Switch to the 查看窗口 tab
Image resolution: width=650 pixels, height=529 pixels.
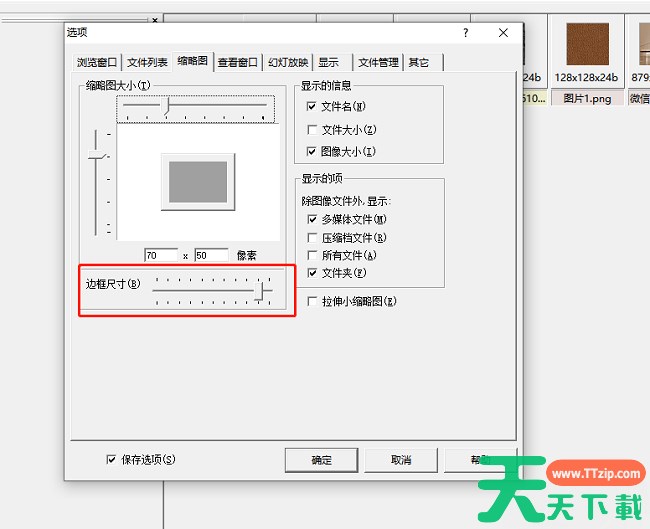(238, 63)
